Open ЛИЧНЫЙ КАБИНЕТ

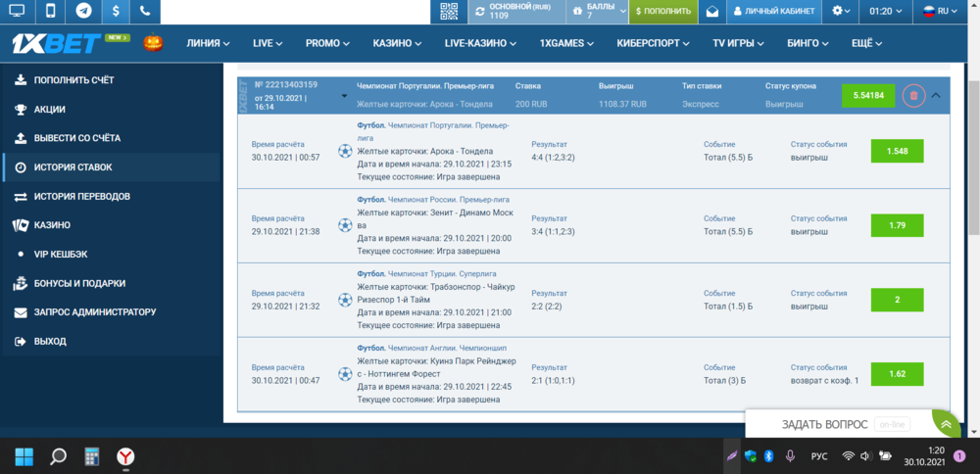click(x=774, y=11)
